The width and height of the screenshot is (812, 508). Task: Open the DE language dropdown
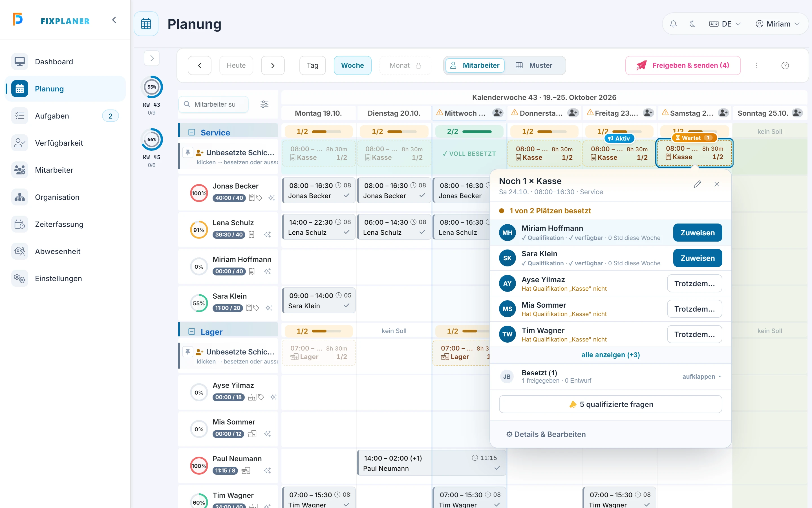725,24
